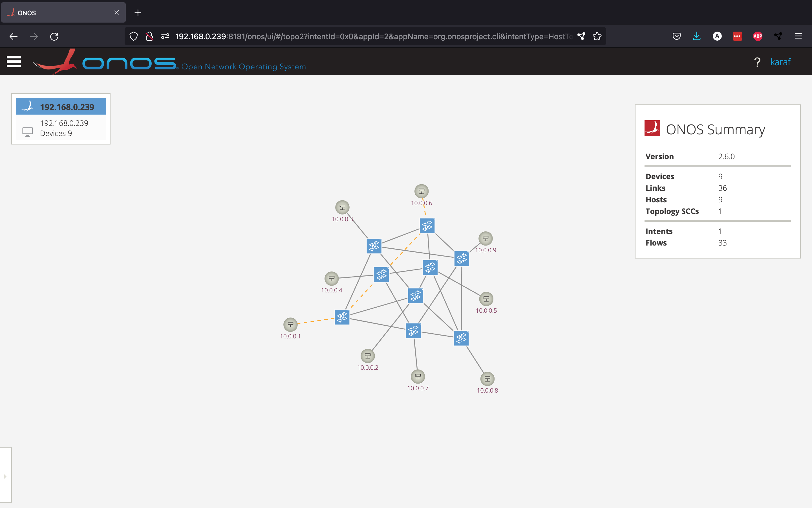Select host 10.0.0.1 icon
The height and width of the screenshot is (508, 812).
coord(290,325)
